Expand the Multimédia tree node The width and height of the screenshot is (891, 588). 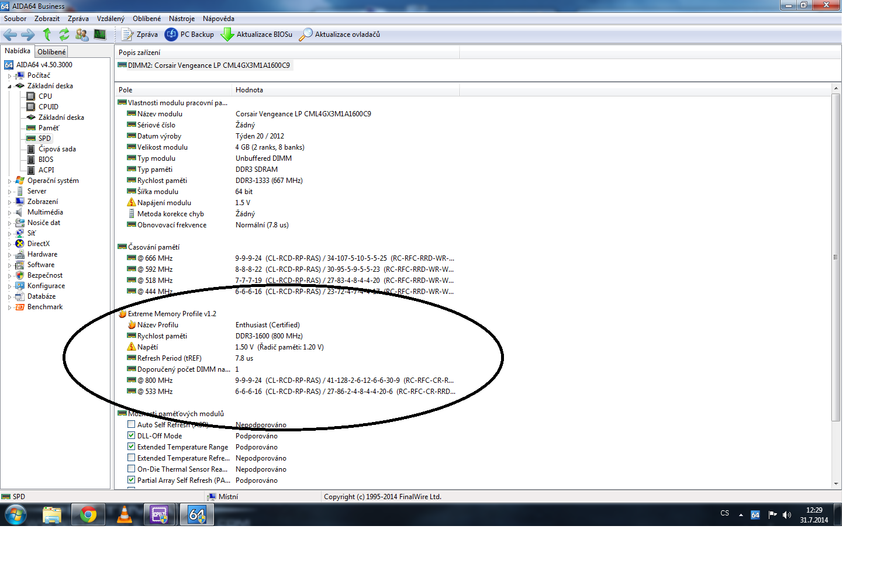9,213
